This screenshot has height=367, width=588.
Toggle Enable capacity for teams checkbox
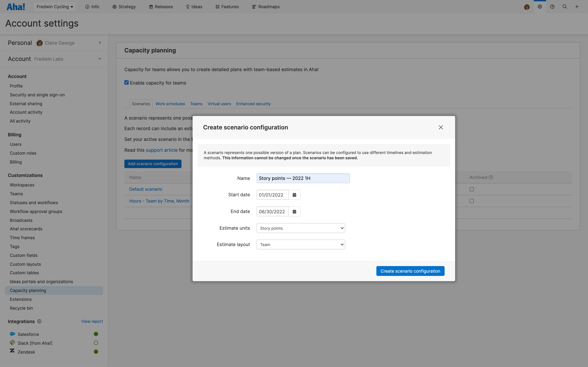tap(127, 83)
